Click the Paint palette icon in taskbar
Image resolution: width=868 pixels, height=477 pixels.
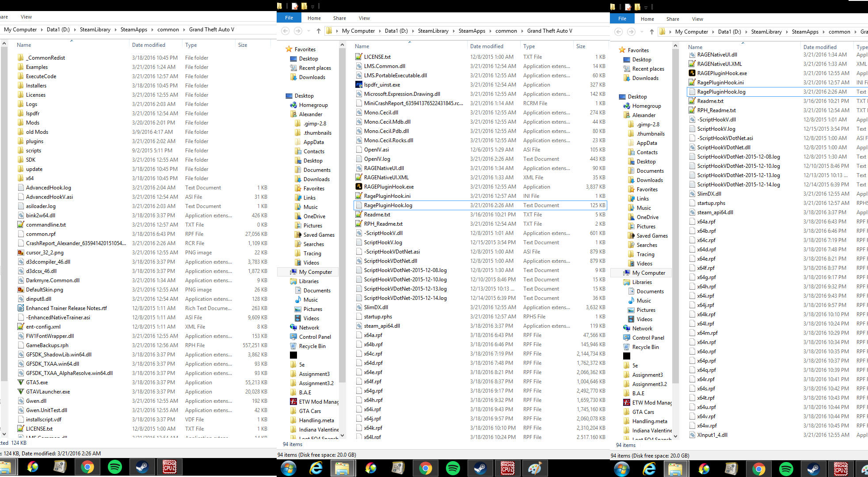(535, 468)
